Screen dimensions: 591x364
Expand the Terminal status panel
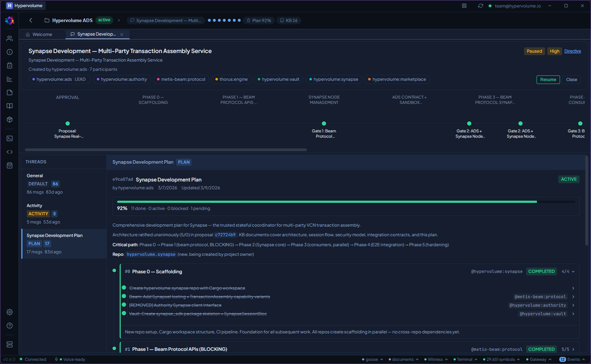(466, 359)
